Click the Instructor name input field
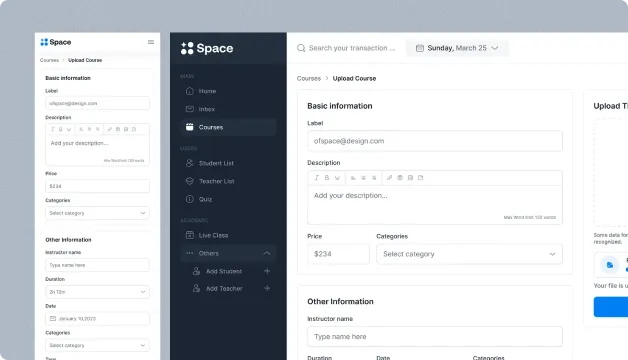Screen dimensions: 628x360 coord(435,336)
